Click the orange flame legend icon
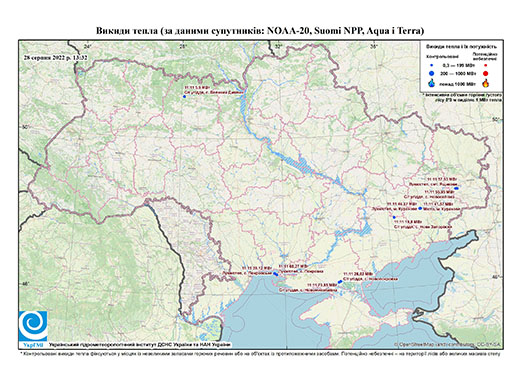 486,83
